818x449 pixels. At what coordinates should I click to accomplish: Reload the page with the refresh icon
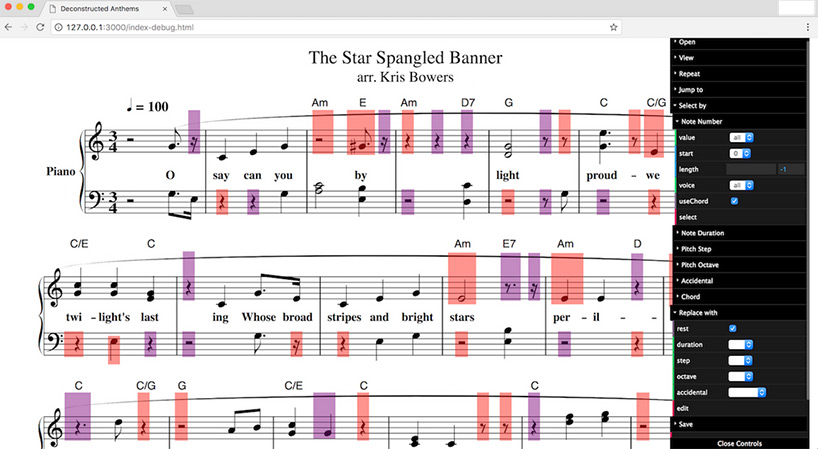click(41, 27)
